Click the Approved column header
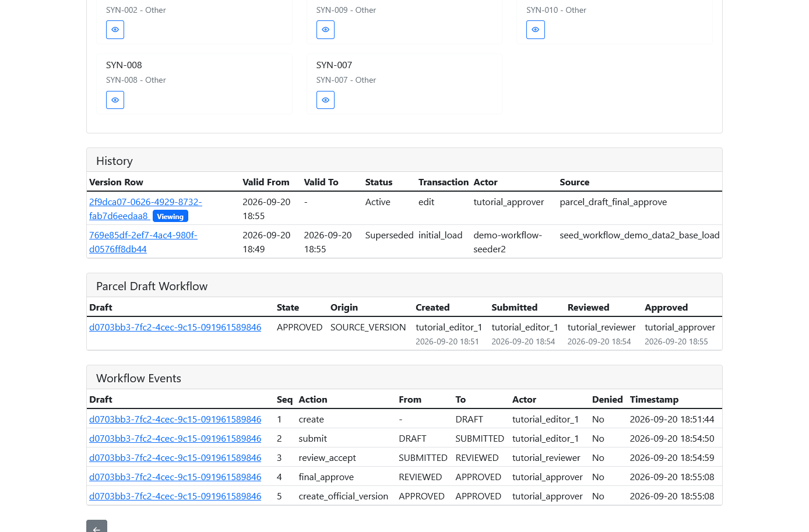 (x=666, y=308)
